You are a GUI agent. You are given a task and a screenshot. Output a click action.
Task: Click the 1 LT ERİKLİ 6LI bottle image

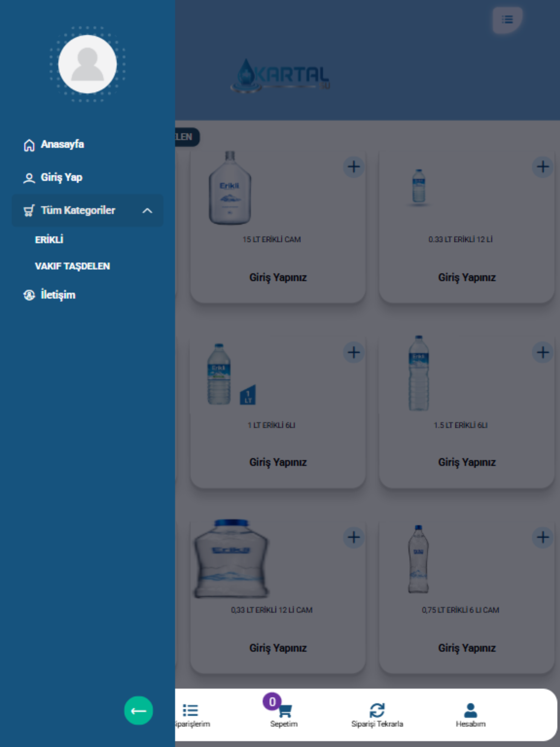tap(231, 374)
